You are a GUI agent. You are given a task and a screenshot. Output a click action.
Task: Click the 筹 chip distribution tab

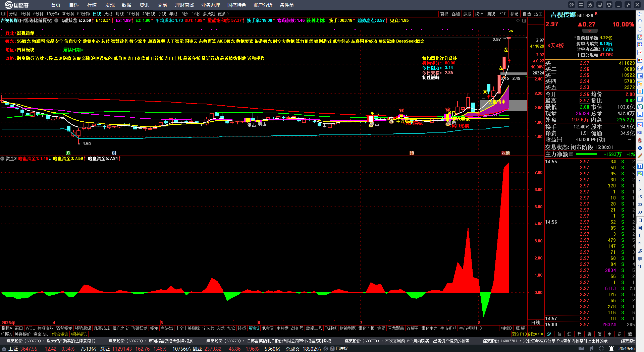pyautogui.click(x=630, y=334)
